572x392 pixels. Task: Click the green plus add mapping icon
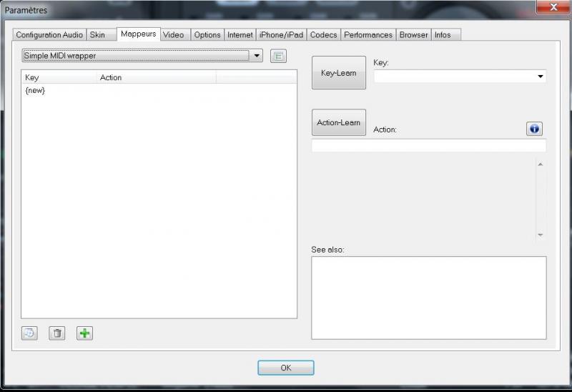tap(84, 333)
